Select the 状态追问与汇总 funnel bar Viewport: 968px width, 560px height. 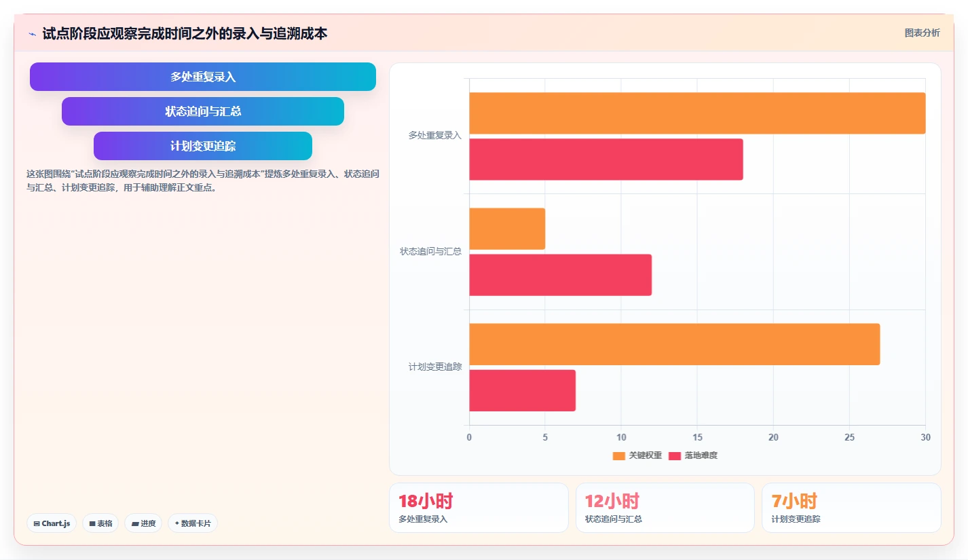[x=203, y=111]
